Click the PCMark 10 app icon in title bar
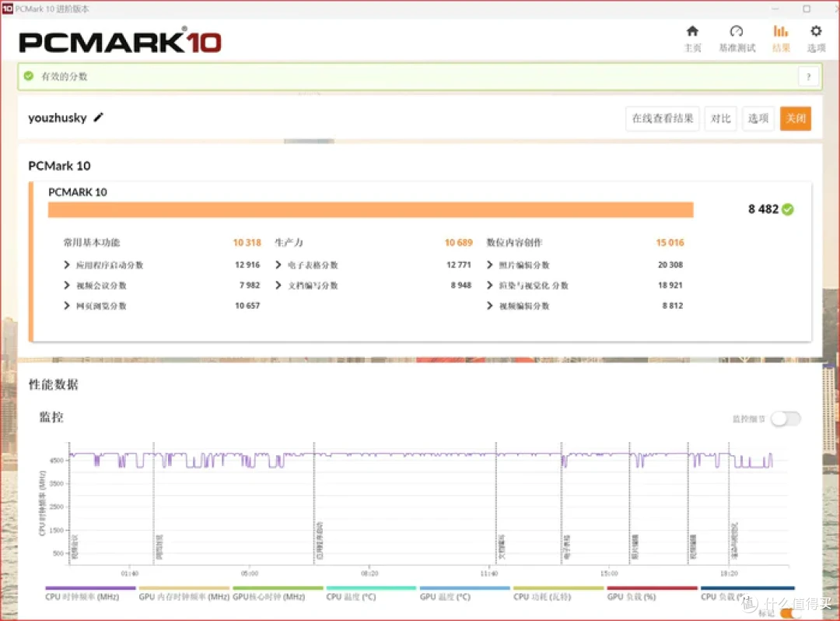The height and width of the screenshot is (621, 840). pyautogui.click(x=8, y=9)
